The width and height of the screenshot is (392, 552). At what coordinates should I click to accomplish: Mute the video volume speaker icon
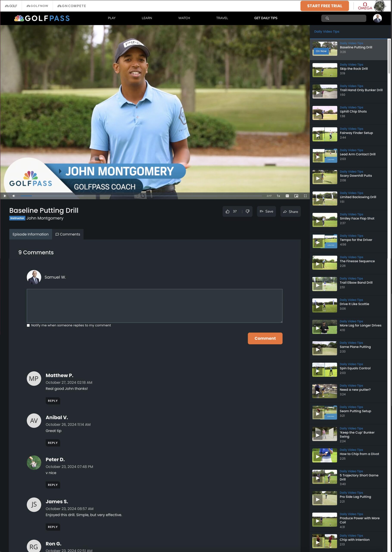coord(14,196)
